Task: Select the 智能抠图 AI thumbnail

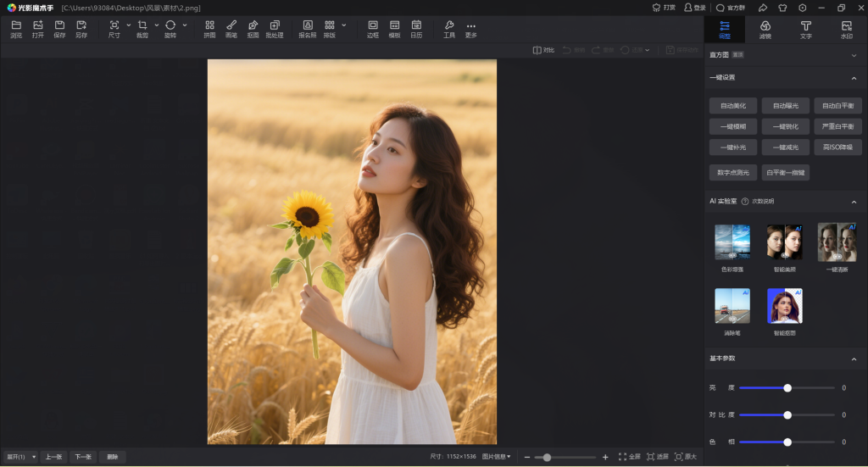Action: point(785,306)
